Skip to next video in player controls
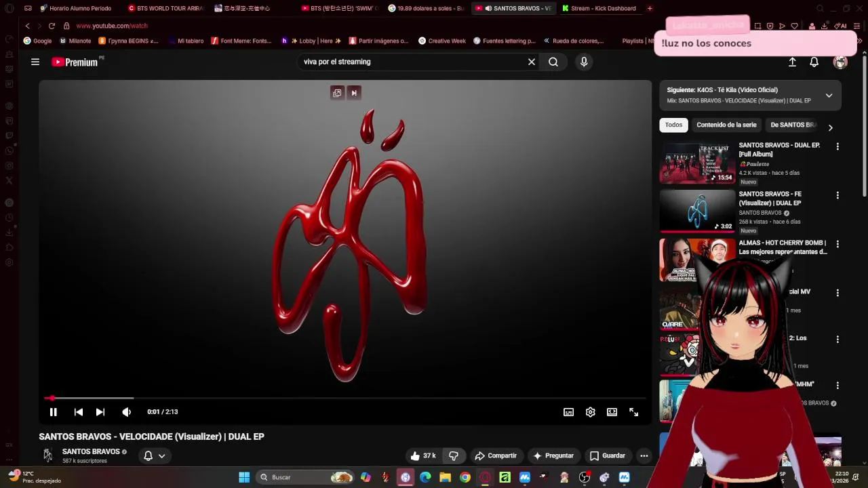 click(x=100, y=412)
